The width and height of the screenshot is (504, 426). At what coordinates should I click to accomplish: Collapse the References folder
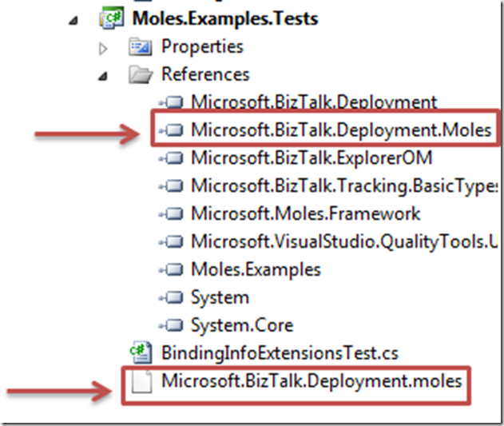point(103,76)
